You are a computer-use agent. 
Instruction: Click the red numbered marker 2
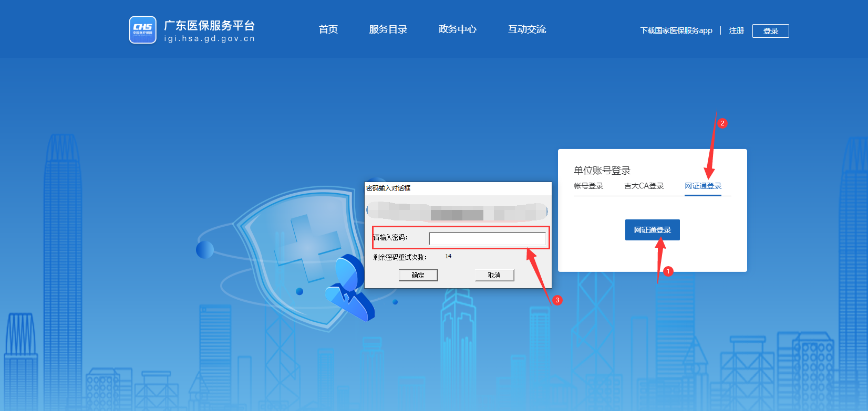point(722,123)
